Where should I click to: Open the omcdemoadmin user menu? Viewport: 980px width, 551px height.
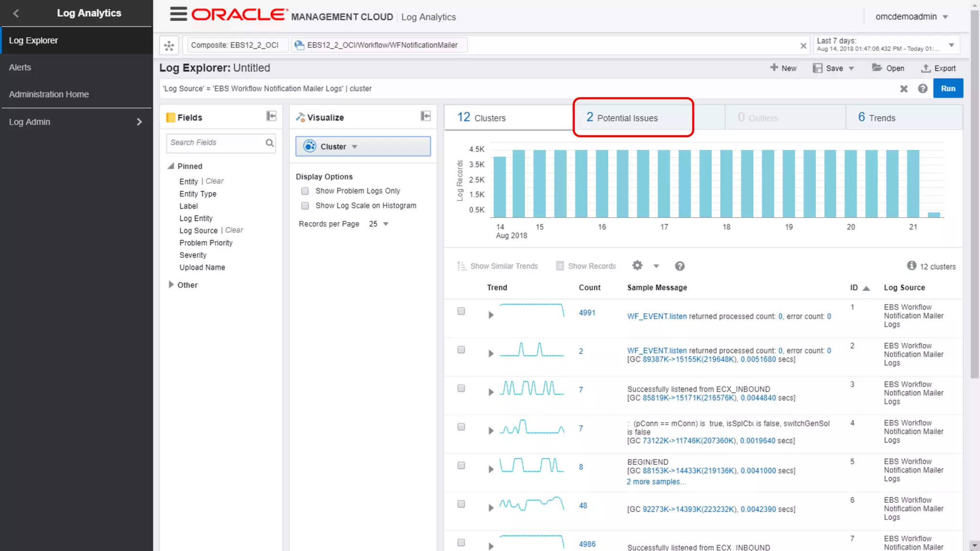(x=912, y=17)
